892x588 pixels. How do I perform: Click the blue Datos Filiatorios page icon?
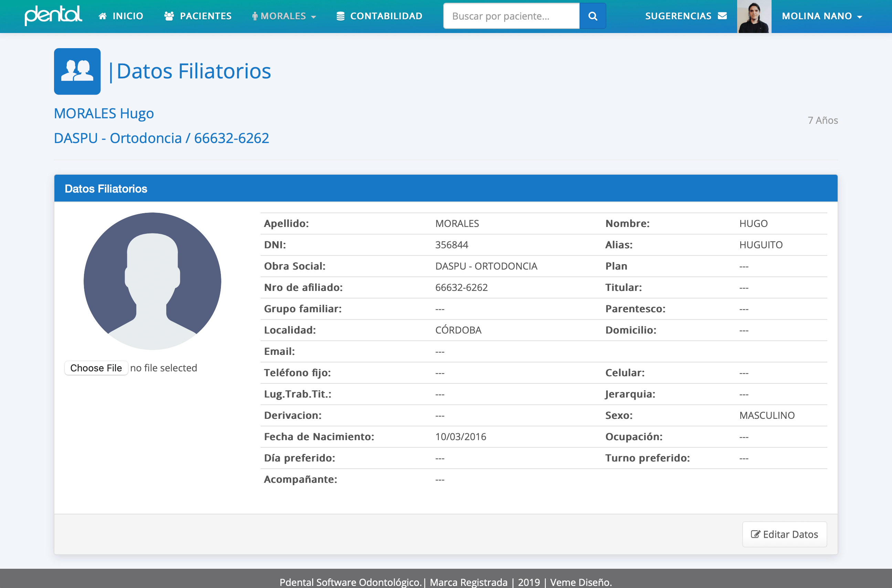pyautogui.click(x=77, y=71)
